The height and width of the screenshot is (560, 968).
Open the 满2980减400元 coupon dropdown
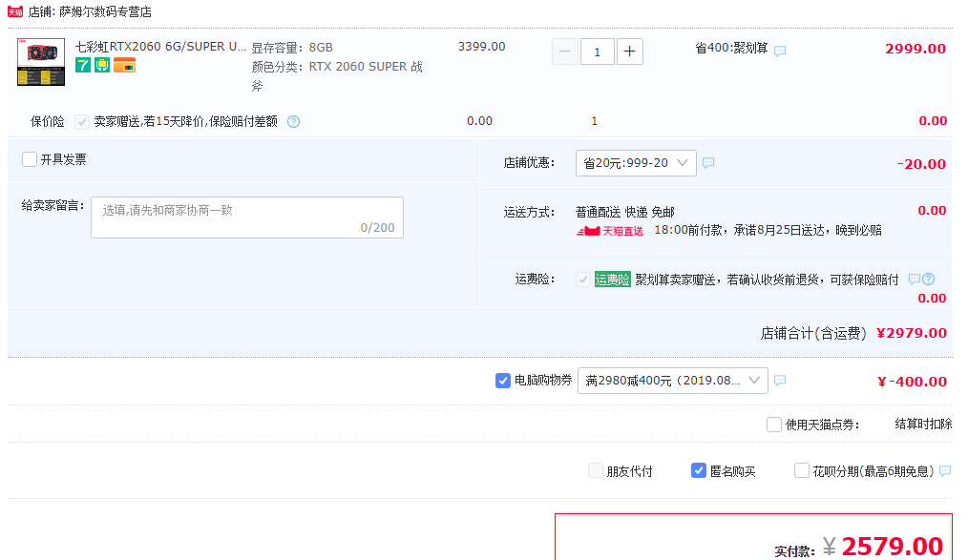point(672,381)
